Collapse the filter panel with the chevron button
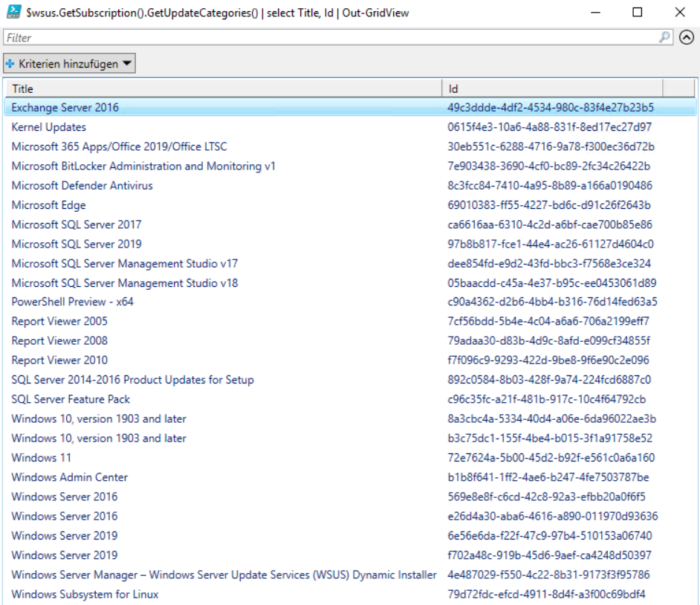The height and width of the screenshot is (605, 700). point(687,37)
